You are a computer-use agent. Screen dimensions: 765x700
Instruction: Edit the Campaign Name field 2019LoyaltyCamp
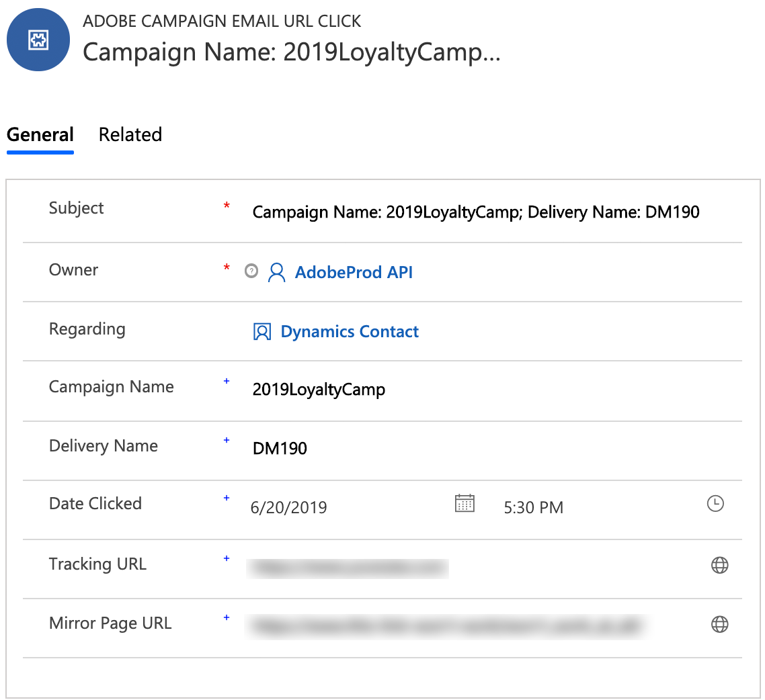[x=319, y=390]
